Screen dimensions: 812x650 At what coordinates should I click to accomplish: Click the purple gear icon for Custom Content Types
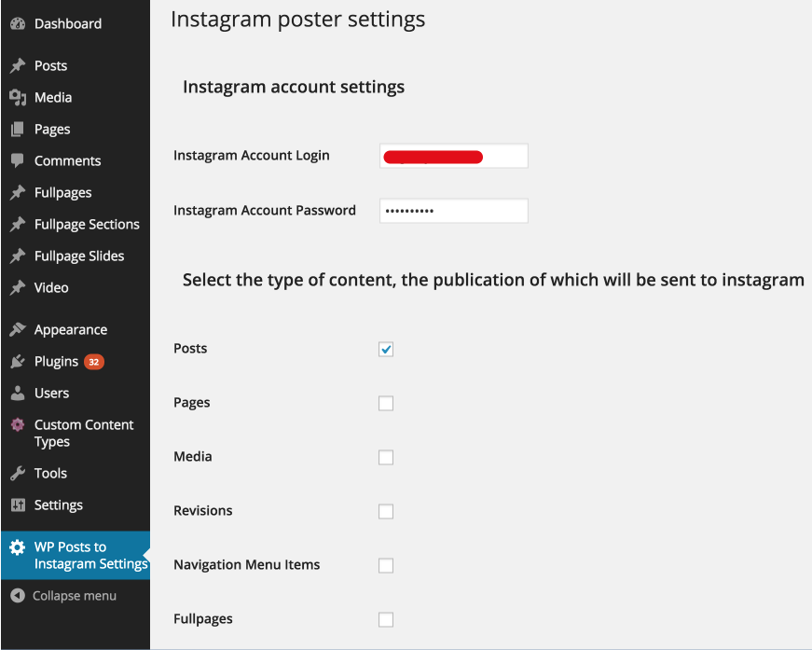tap(18, 424)
